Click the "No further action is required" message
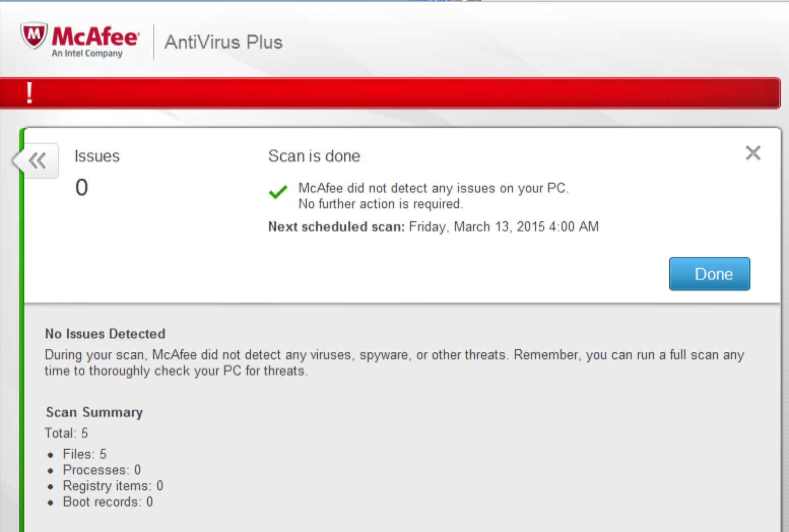789x532 pixels. coord(380,204)
